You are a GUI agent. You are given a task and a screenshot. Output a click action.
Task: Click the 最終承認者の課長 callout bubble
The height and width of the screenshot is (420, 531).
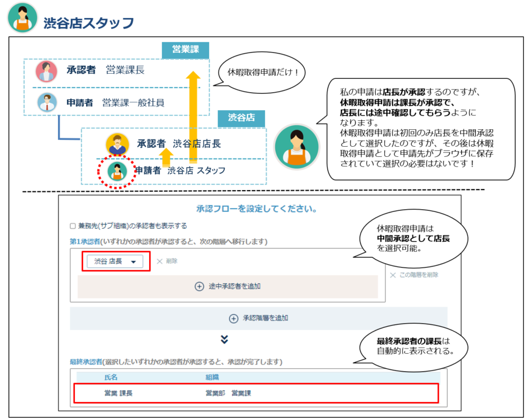(x=413, y=346)
